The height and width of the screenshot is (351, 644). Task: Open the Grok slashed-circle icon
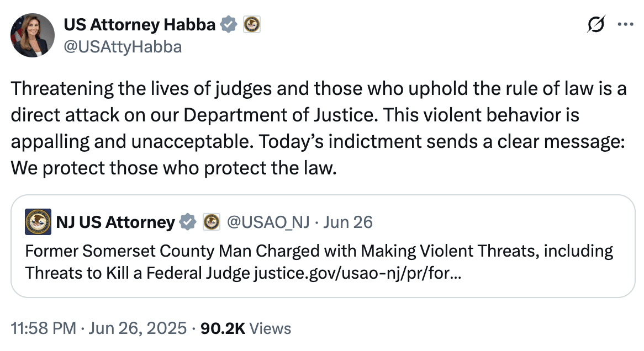[x=598, y=25]
